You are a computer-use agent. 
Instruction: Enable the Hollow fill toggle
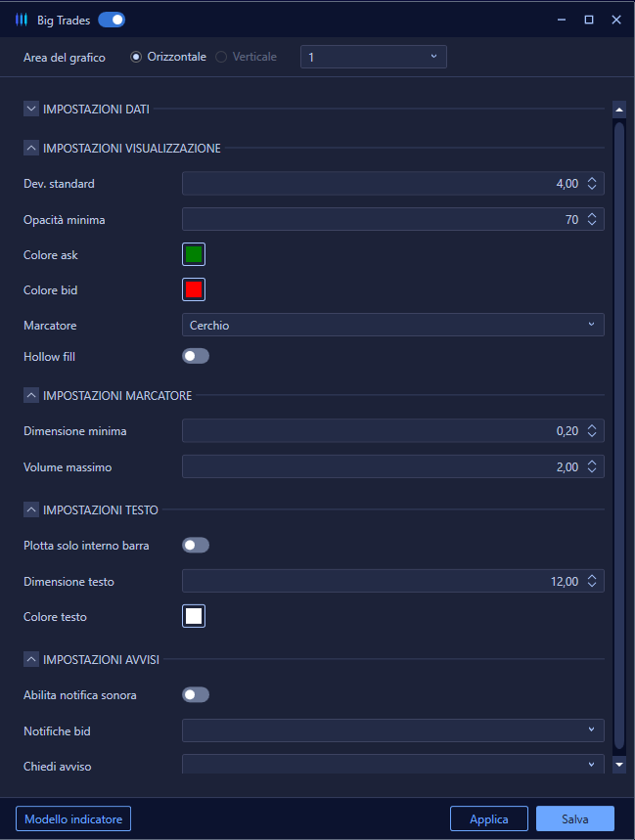[196, 356]
